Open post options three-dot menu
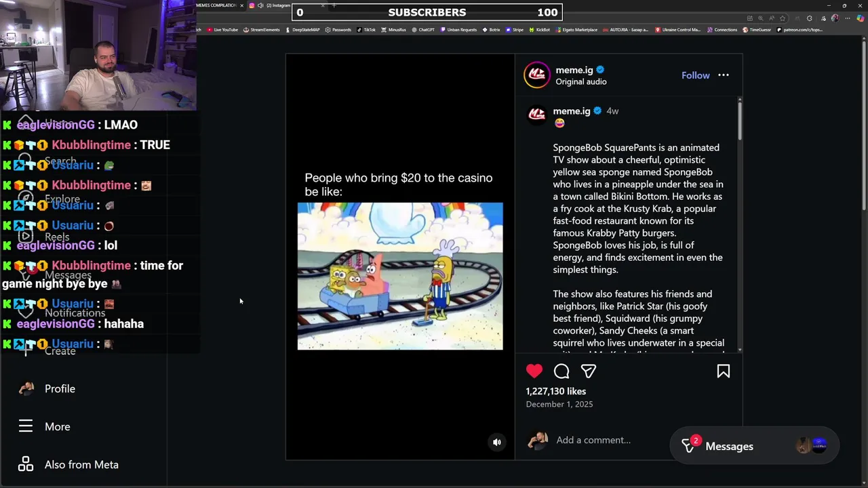Screen dimensions: 868x488 click(x=724, y=75)
